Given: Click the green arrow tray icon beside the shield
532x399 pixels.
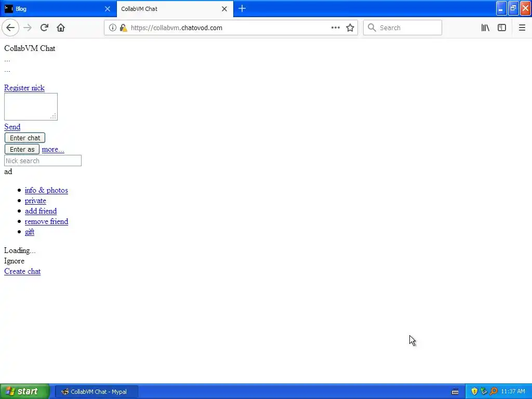Looking at the screenshot, I should (x=484, y=392).
